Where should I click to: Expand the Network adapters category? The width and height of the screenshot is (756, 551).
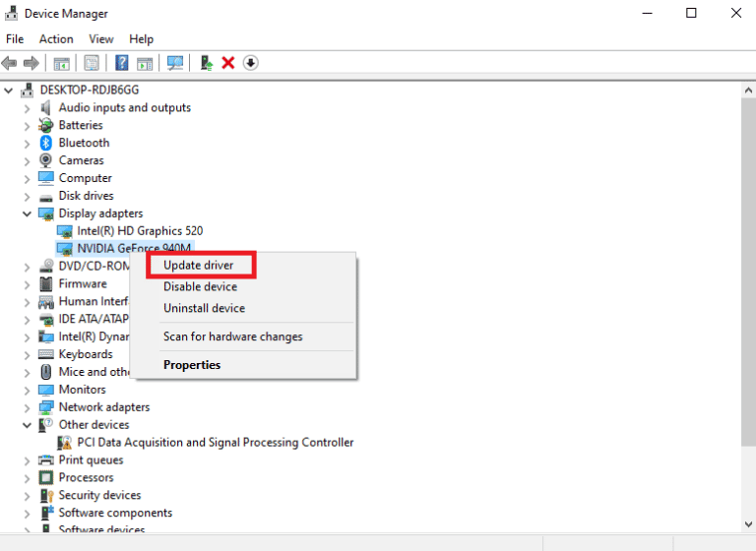(x=27, y=407)
